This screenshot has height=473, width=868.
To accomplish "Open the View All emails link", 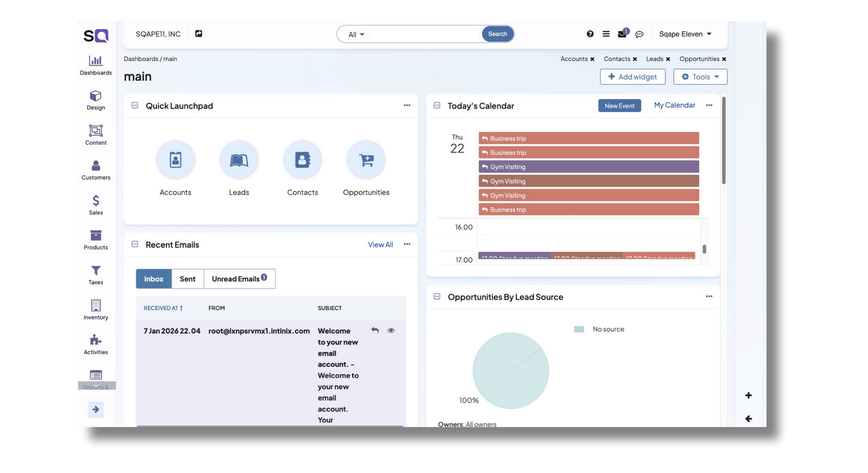I will tap(380, 245).
